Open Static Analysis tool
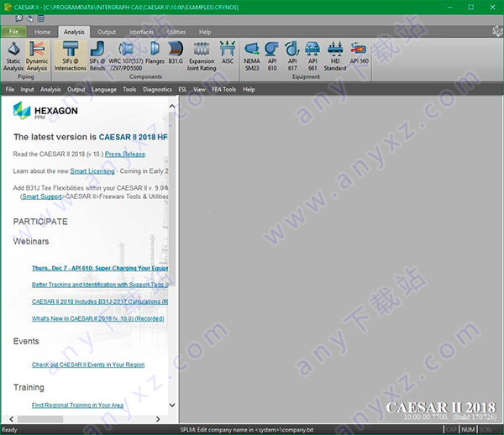Screen dimensions: 504x435 (x=13, y=56)
